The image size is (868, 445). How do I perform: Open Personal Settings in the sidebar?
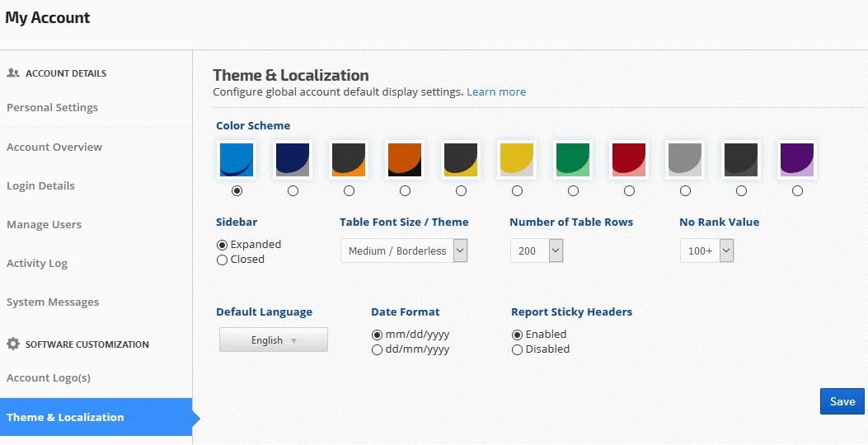tap(52, 108)
